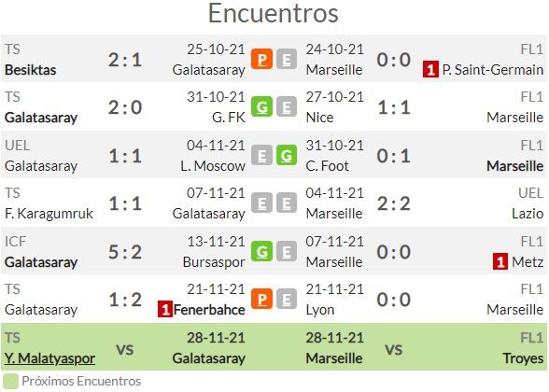Click the red card icon next to Metz
Viewport: 549px width, 392px height.
pyautogui.click(x=500, y=261)
